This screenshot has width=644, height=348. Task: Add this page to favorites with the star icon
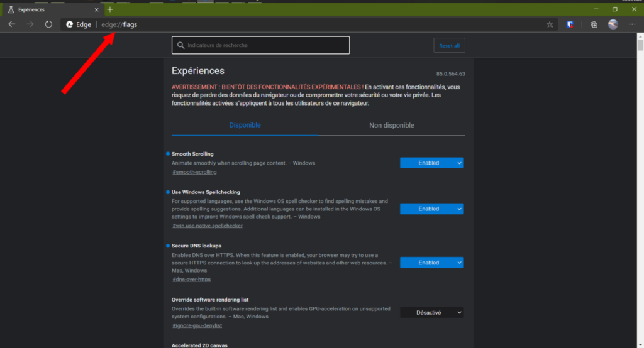[x=550, y=24]
